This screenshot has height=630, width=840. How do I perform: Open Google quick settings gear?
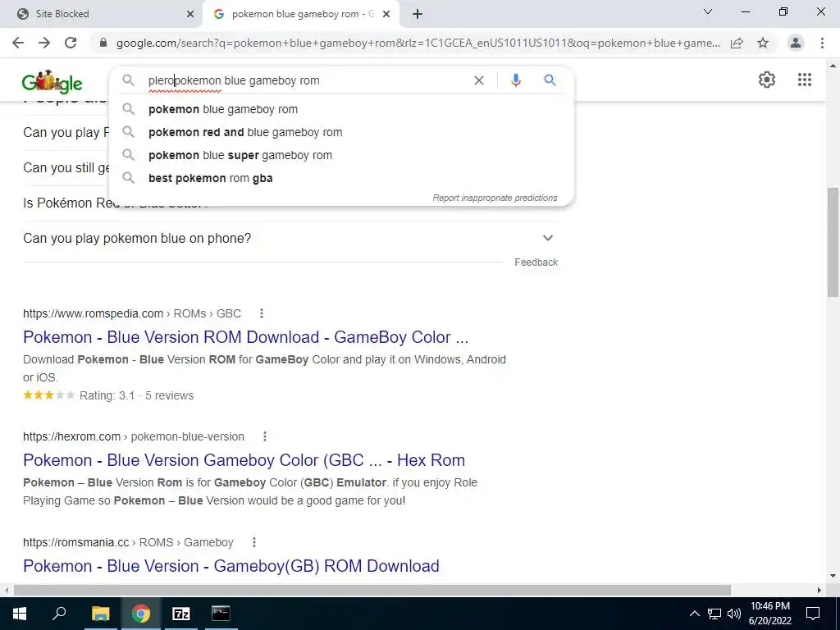pos(767,80)
